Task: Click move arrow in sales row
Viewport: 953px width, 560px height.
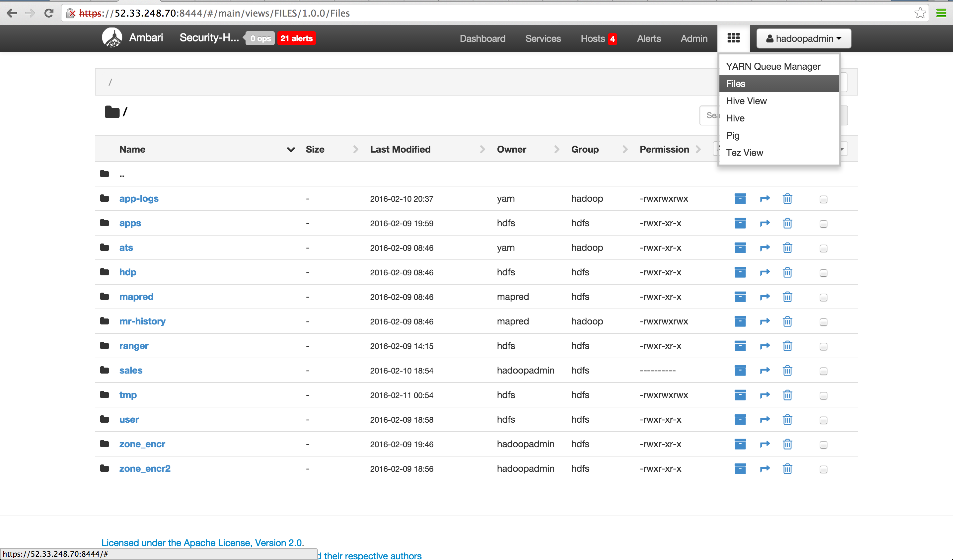Action: point(765,371)
